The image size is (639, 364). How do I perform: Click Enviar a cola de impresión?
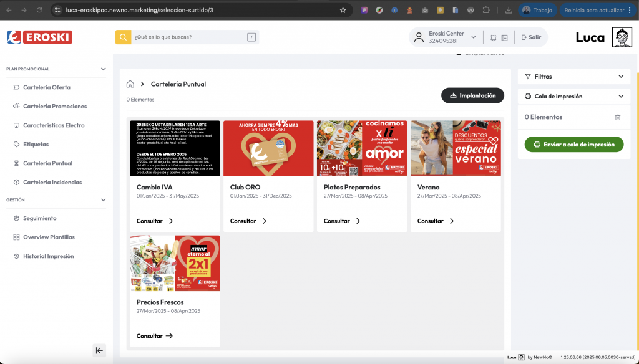(574, 145)
